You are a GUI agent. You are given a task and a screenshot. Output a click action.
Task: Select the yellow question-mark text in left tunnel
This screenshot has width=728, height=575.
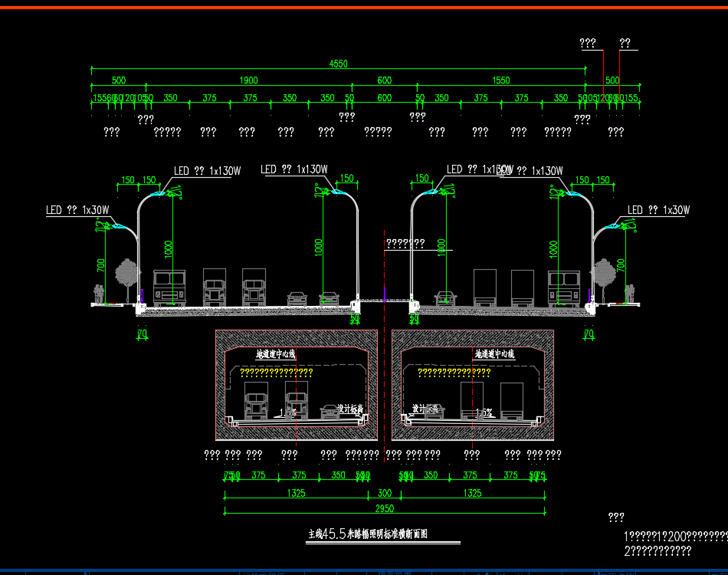[x=276, y=373]
